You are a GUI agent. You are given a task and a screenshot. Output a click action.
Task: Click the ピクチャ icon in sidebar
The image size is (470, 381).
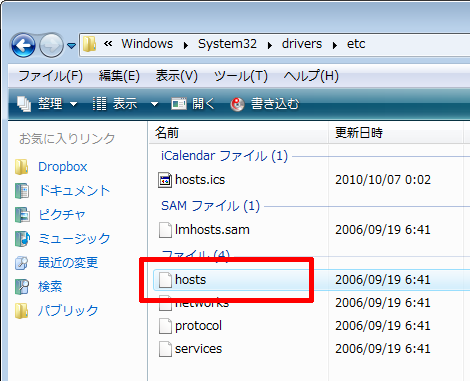(22, 215)
